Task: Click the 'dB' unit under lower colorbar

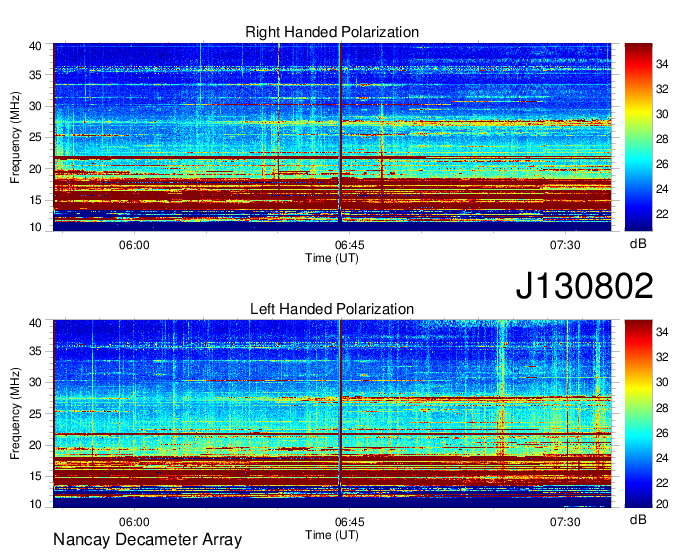Action: tap(638, 519)
